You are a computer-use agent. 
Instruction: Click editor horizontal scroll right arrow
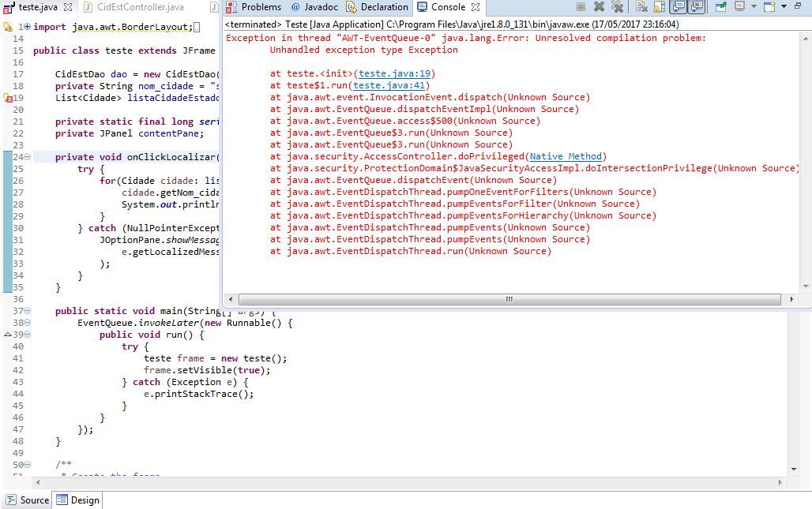(x=780, y=482)
